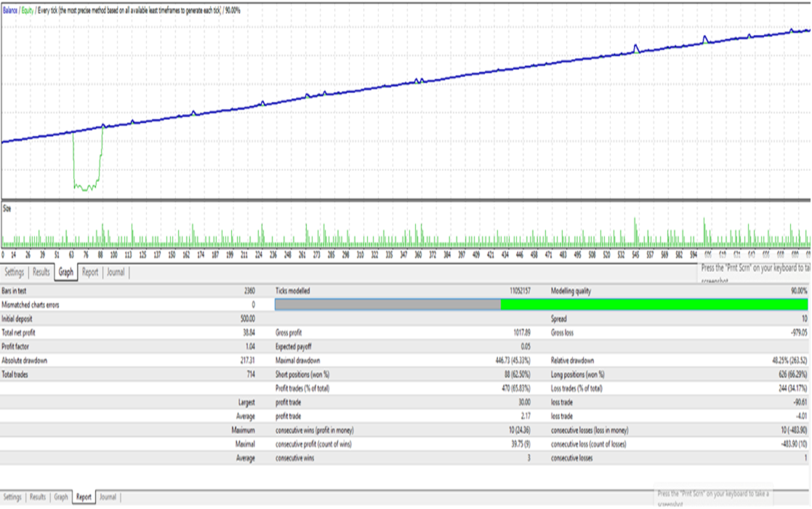Click the consecutive profit value 39.75 (9)
The height and width of the screenshot is (509, 812).
[x=521, y=445]
